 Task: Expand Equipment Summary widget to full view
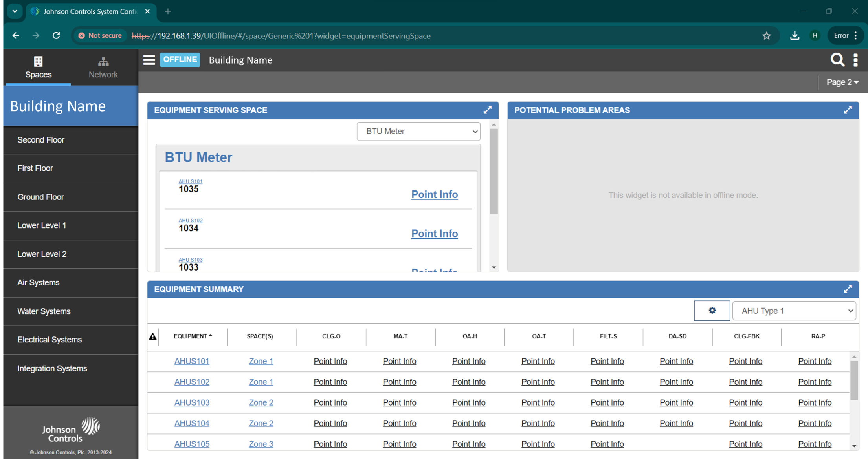point(848,289)
